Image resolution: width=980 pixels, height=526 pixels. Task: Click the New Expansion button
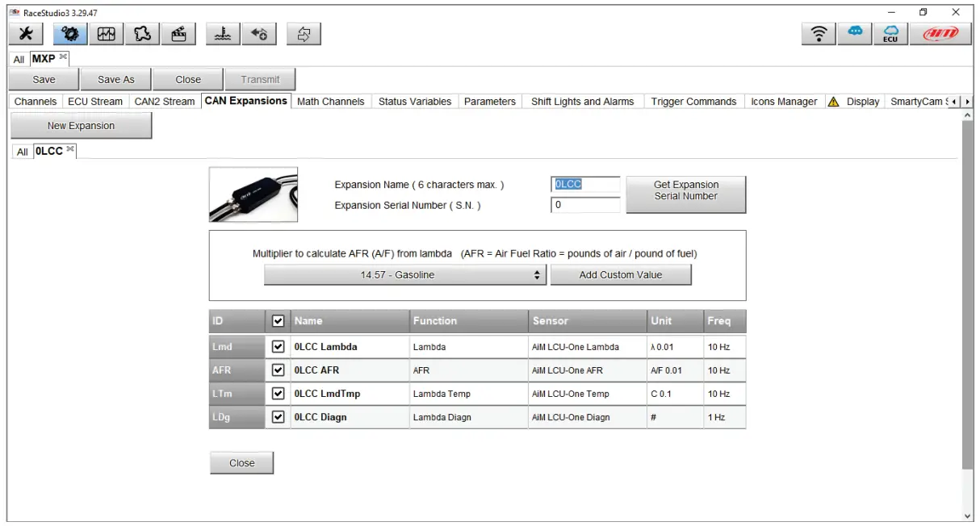[x=81, y=125]
